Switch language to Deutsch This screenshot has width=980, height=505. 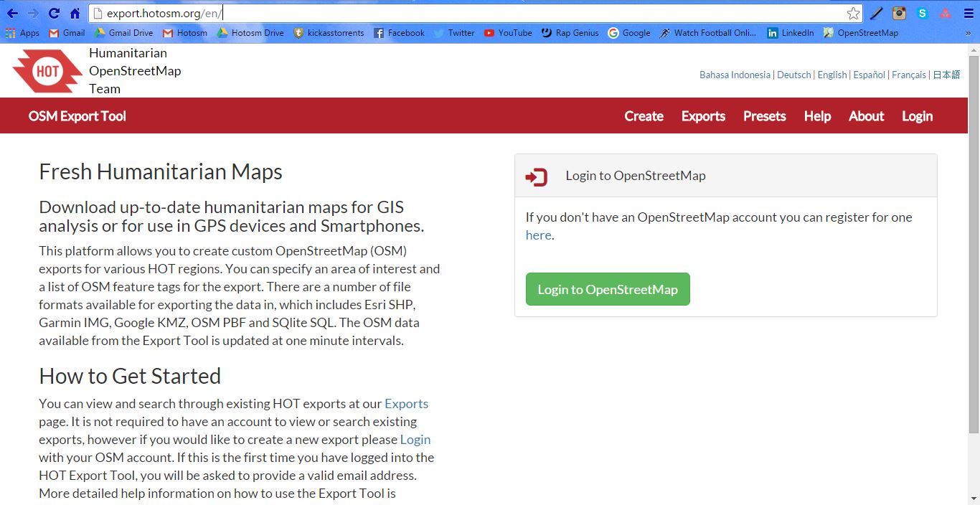[794, 75]
